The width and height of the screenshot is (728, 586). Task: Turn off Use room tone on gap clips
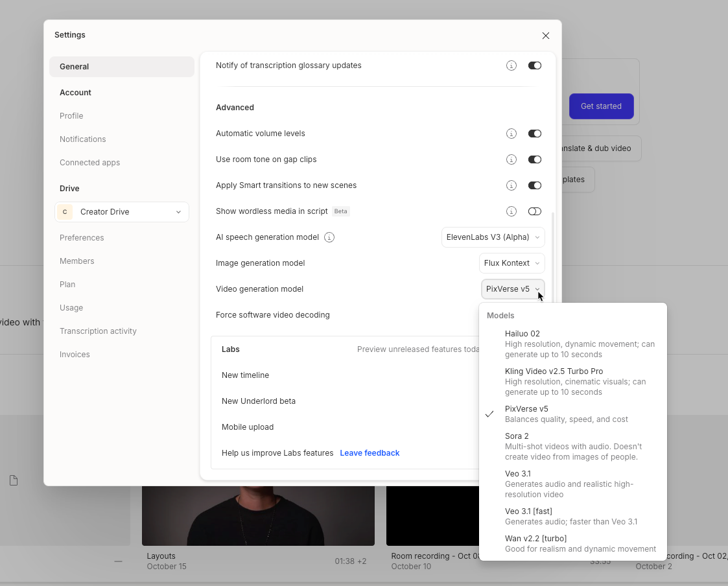click(534, 159)
